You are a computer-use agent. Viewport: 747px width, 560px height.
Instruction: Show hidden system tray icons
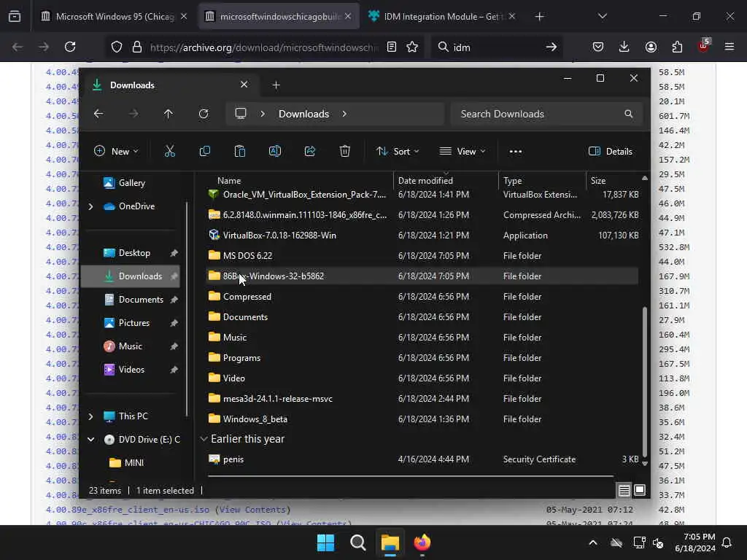[x=593, y=542]
